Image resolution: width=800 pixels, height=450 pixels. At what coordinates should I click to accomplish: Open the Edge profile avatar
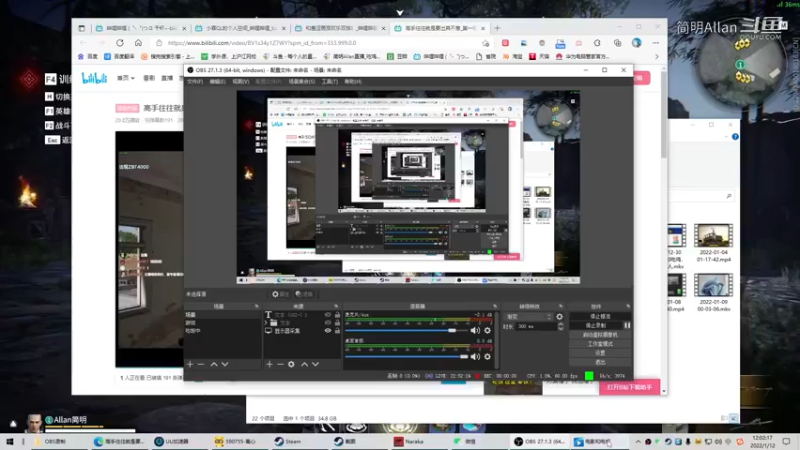coord(636,43)
